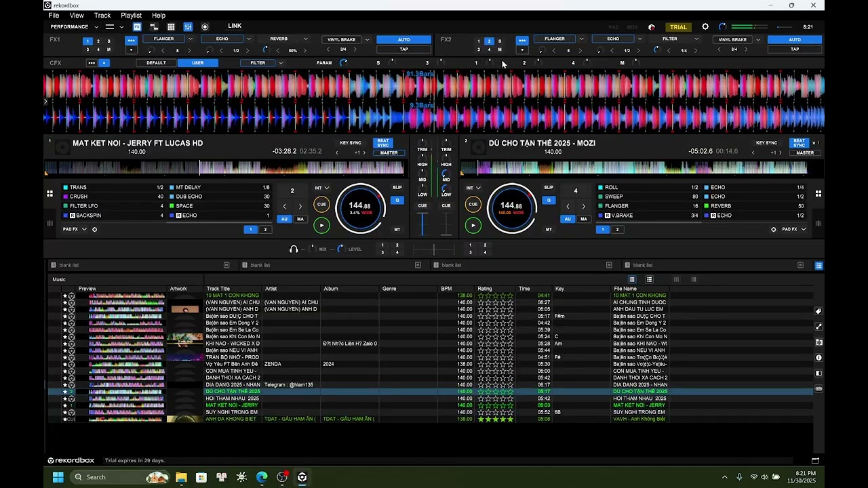The height and width of the screenshot is (488, 868).
Task: Show the pads grid panel icon
Action: 171,27
